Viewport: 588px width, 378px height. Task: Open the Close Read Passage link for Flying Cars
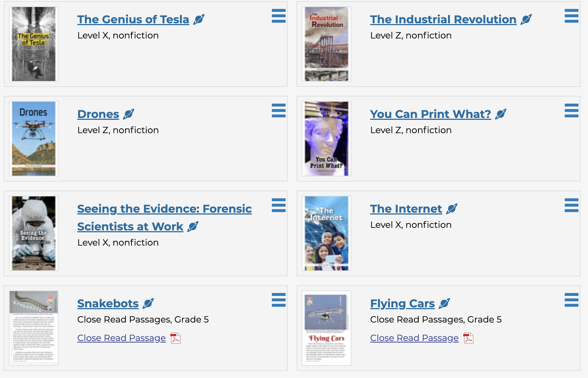[x=414, y=338]
